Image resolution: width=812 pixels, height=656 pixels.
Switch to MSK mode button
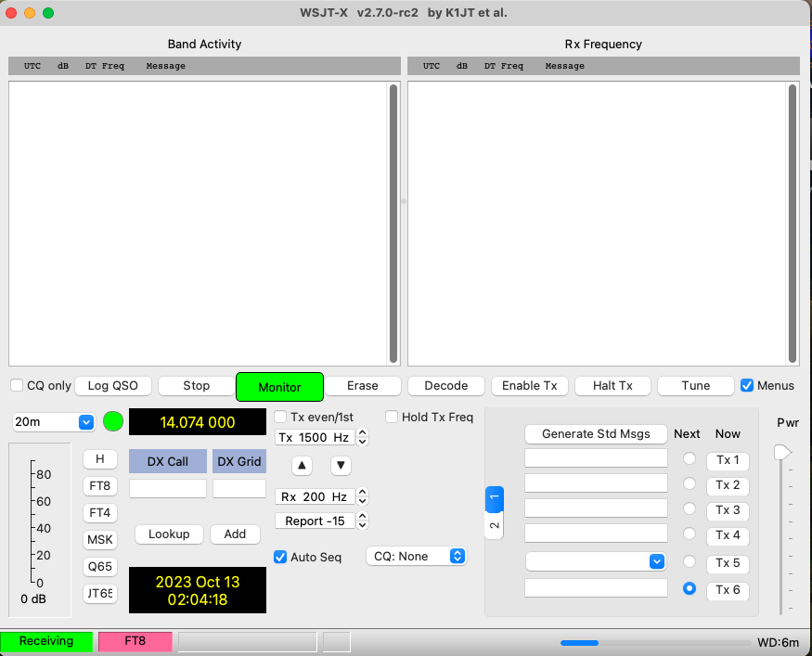point(100,540)
